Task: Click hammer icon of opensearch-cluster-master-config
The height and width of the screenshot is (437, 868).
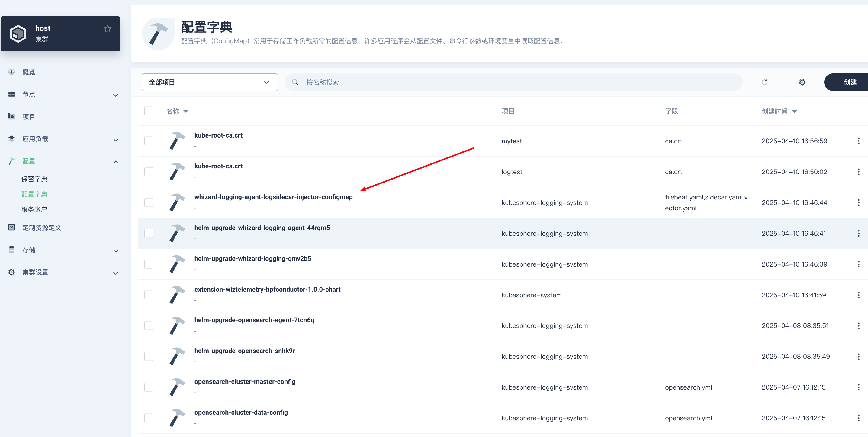Action: 177,387
